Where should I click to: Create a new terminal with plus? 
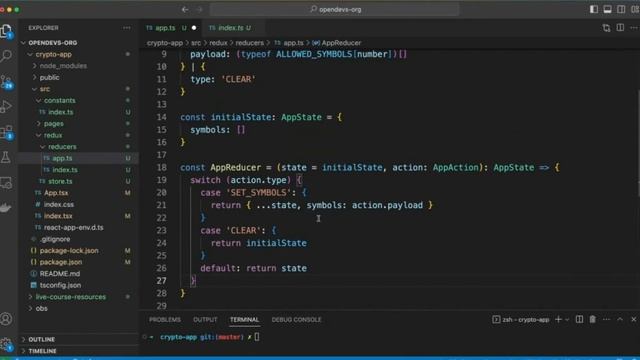click(x=558, y=320)
